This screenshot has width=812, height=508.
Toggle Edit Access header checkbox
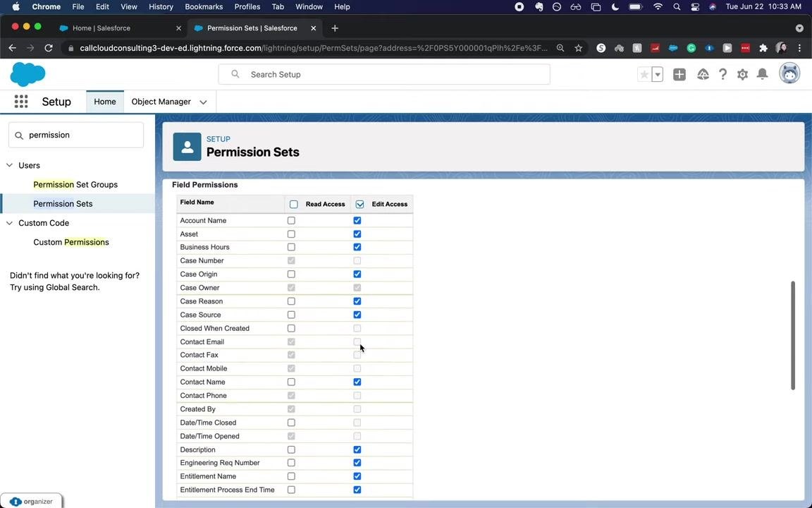[360, 204]
